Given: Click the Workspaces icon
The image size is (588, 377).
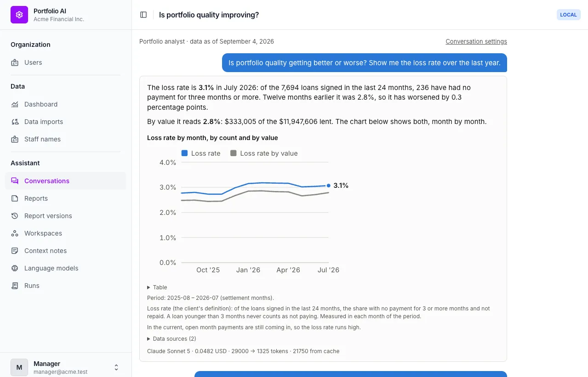Looking at the screenshot, I should (x=15, y=233).
